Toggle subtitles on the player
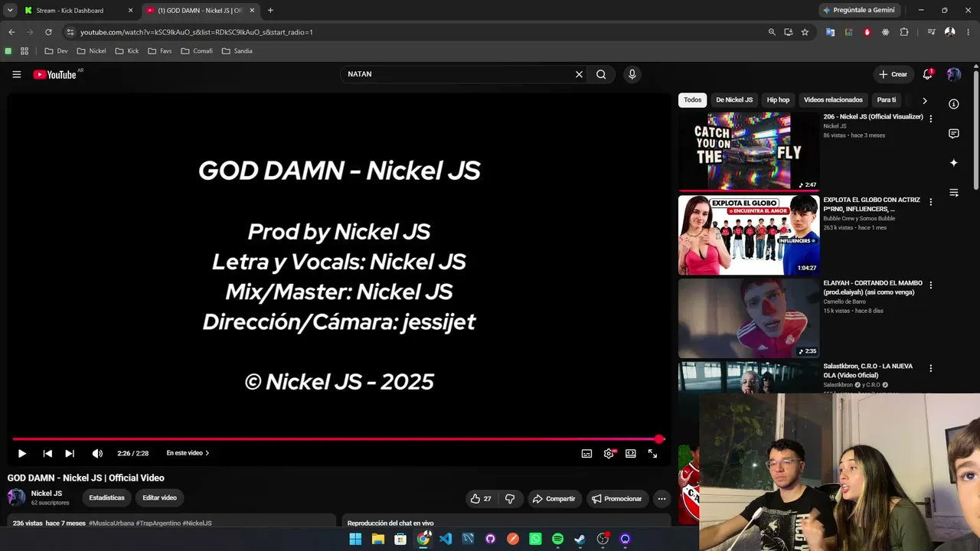 [586, 453]
